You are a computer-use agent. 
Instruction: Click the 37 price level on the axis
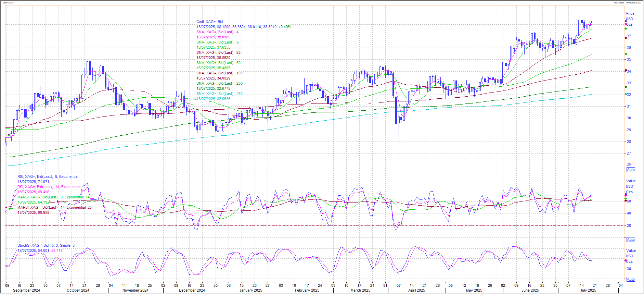629,36
